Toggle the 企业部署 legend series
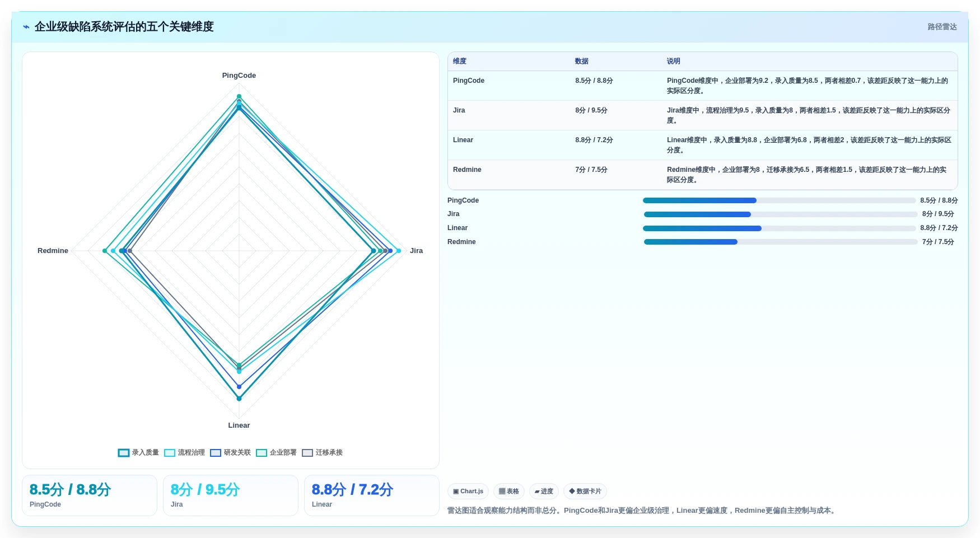980x538 pixels. point(276,452)
